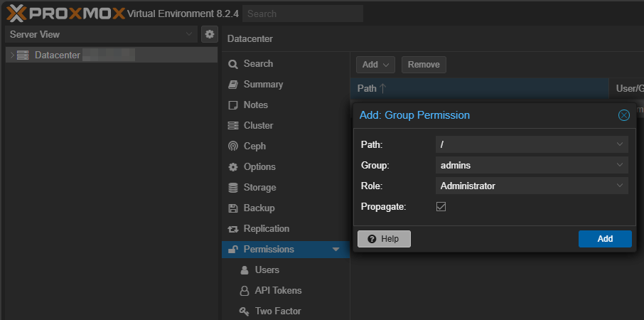Click the Backup floppy disk icon

tap(232, 208)
